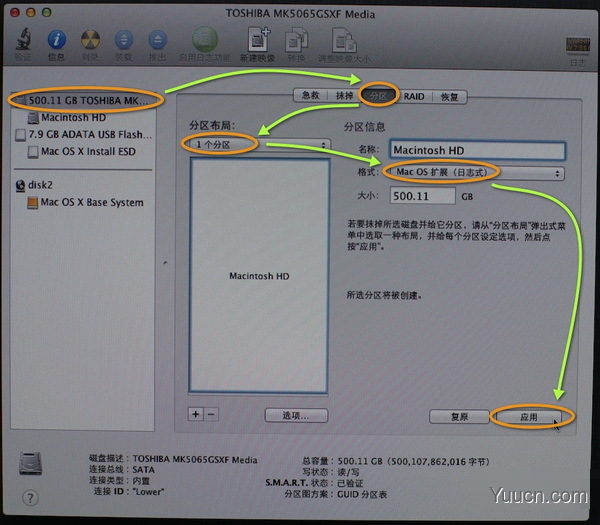Click the Enable Journaling (启用日志功能) icon
Screen dimensions: 600x525
205,39
